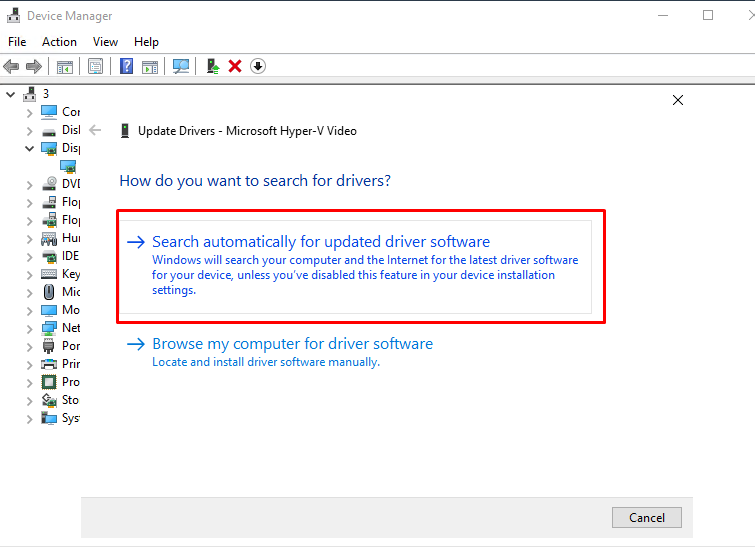Click the Back arrow toolbar icon
755x548 pixels.
(11, 66)
